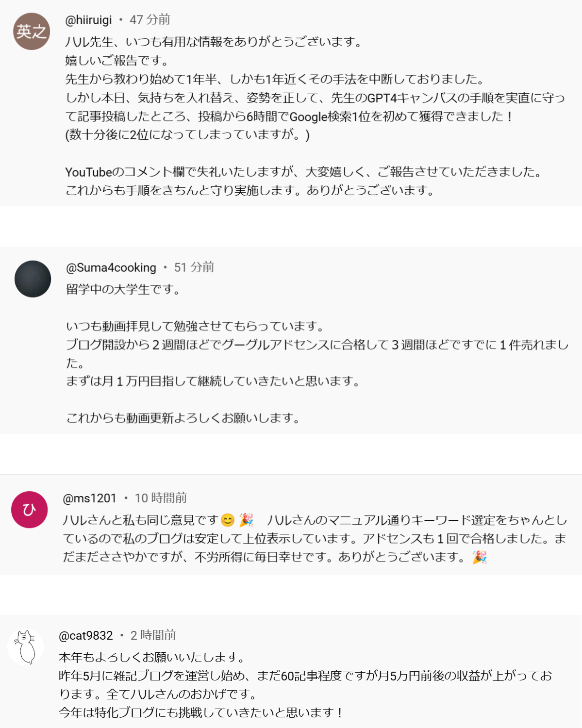Click the party popper emoji beside the smiling face
Viewport: 582px width, 728px height.
(x=247, y=520)
